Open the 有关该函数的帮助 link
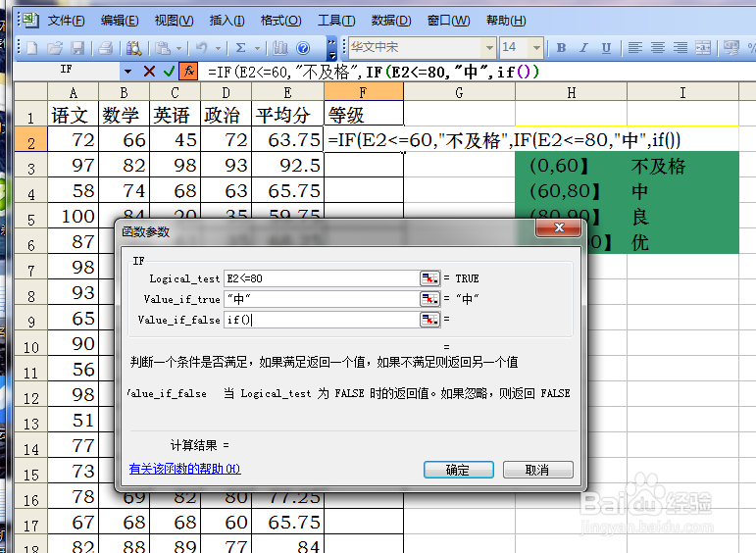 tap(184, 468)
